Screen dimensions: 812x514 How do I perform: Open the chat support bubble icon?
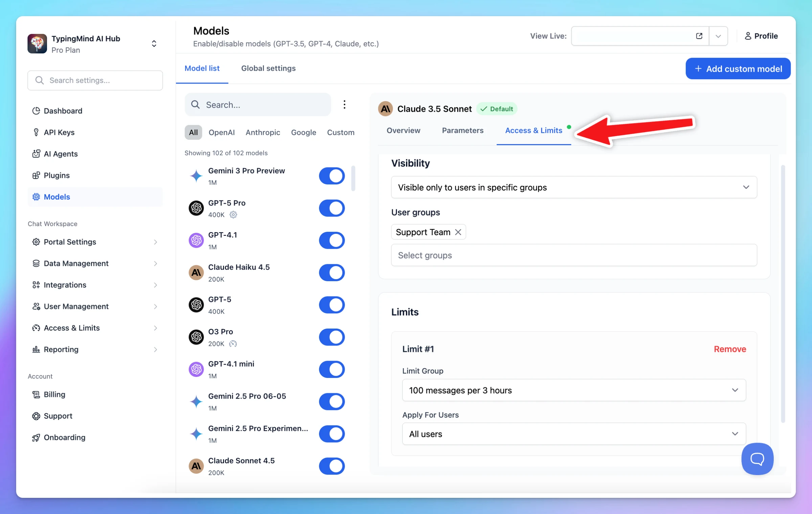757,459
